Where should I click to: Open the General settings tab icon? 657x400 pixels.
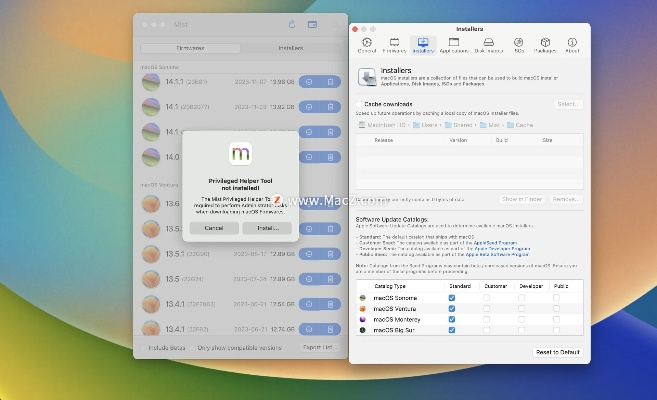point(367,43)
